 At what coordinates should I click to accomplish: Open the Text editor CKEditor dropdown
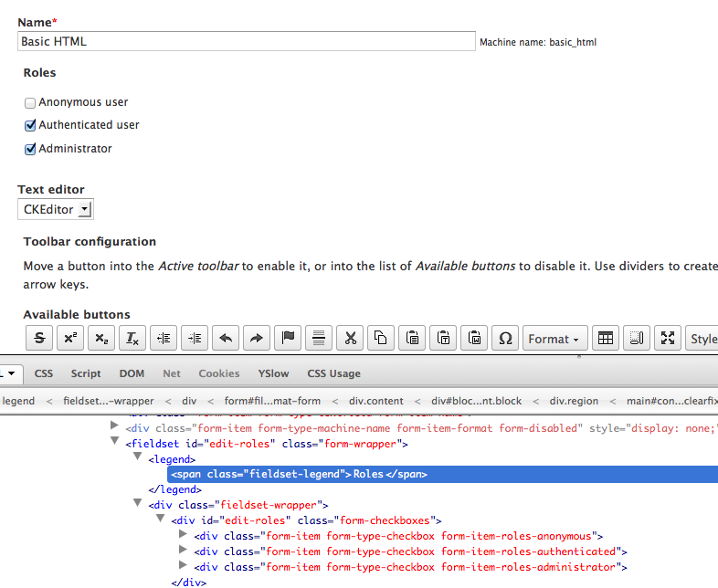[x=56, y=209]
